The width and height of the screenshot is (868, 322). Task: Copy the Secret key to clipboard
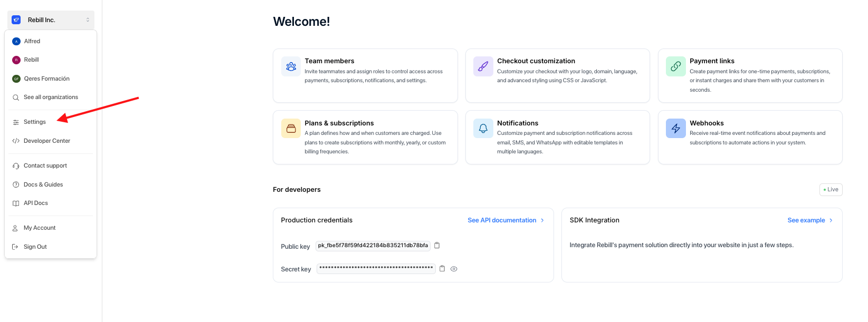(442, 269)
